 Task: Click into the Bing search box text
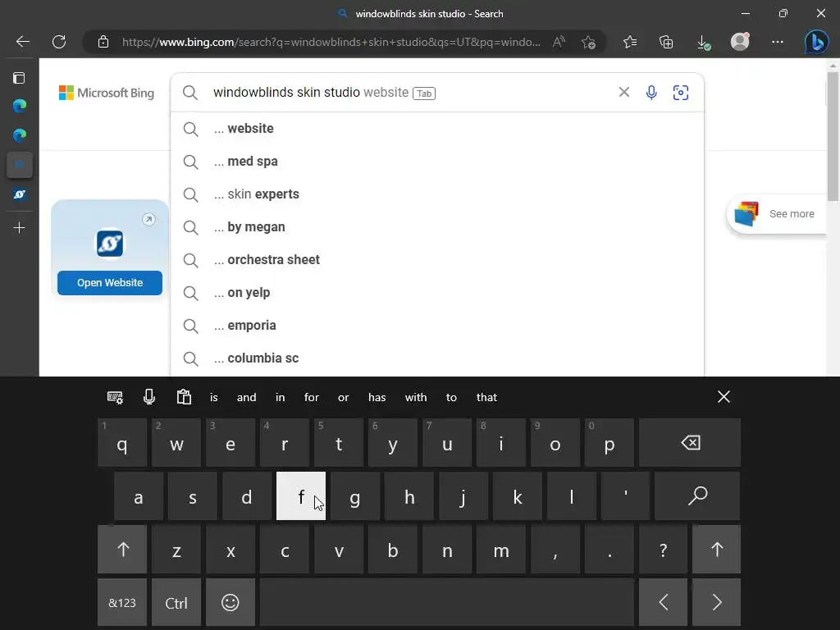(286, 93)
